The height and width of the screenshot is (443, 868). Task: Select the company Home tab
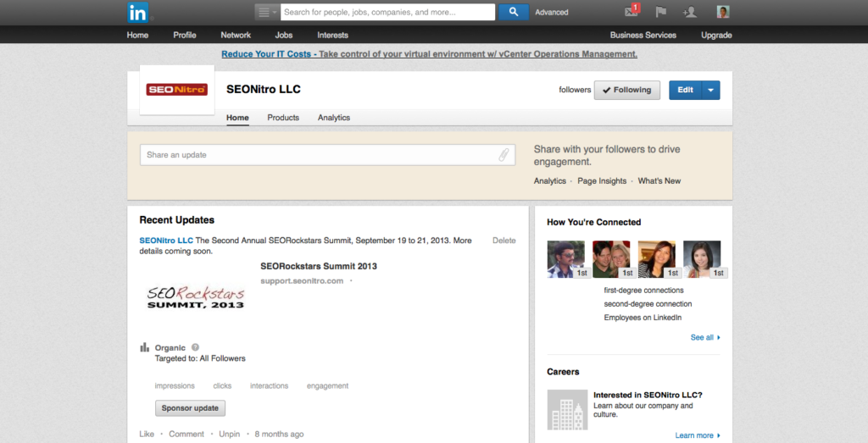click(x=237, y=118)
